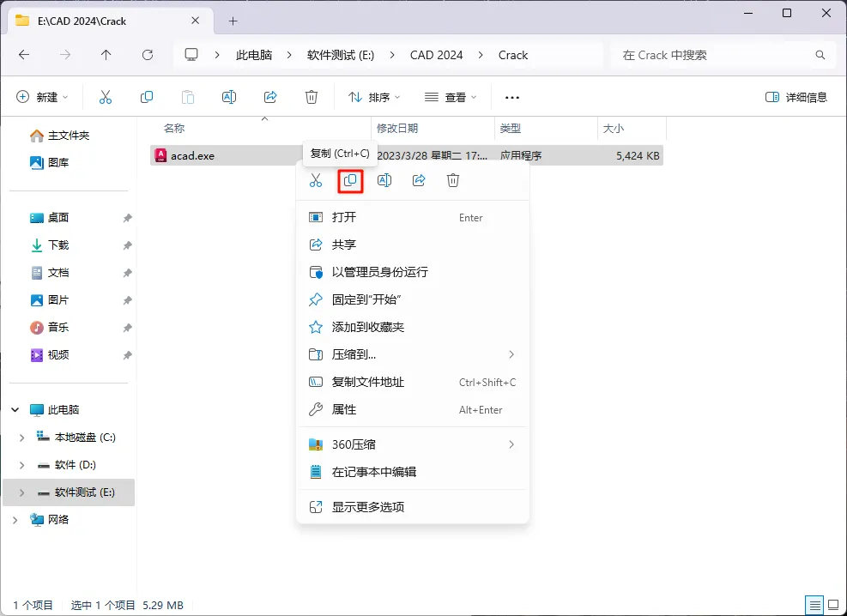Click the Cut scissors icon in the top toolbar
847x616 pixels.
106,97
